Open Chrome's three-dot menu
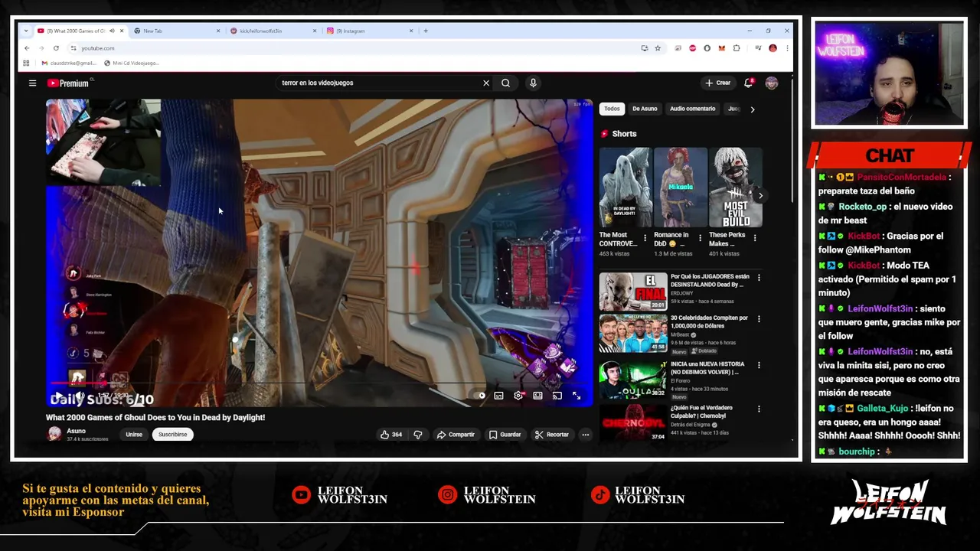Screen dimensions: 980x551 [x=786, y=48]
